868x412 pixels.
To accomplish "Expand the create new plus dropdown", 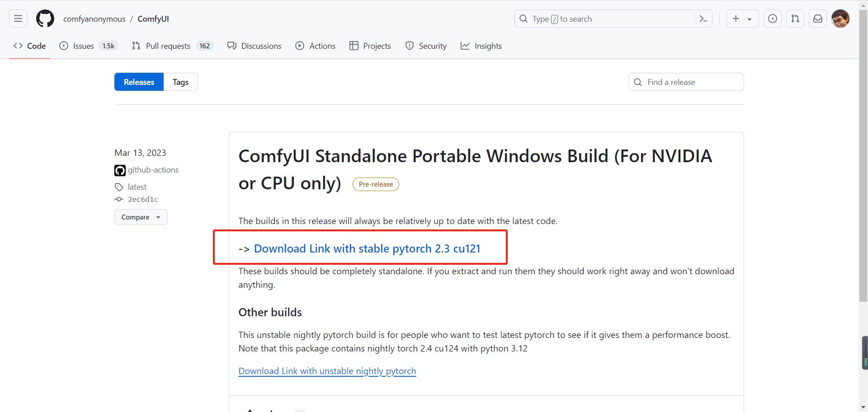I will [742, 19].
